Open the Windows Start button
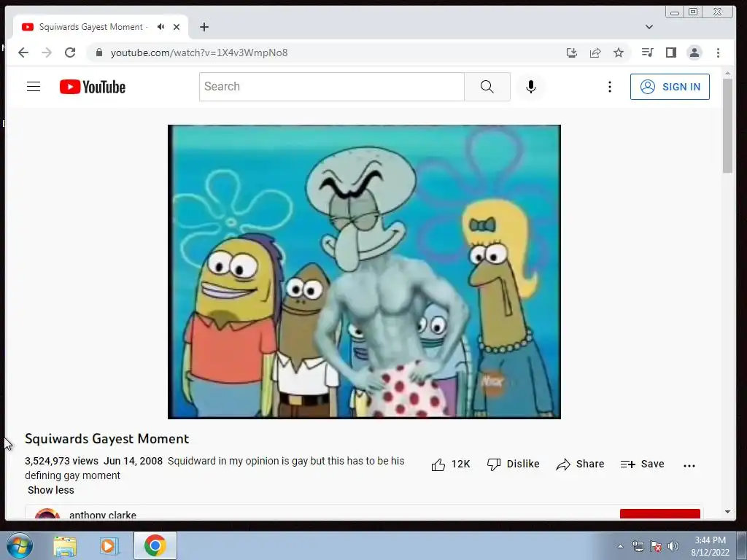This screenshot has width=747, height=560. pyautogui.click(x=19, y=545)
